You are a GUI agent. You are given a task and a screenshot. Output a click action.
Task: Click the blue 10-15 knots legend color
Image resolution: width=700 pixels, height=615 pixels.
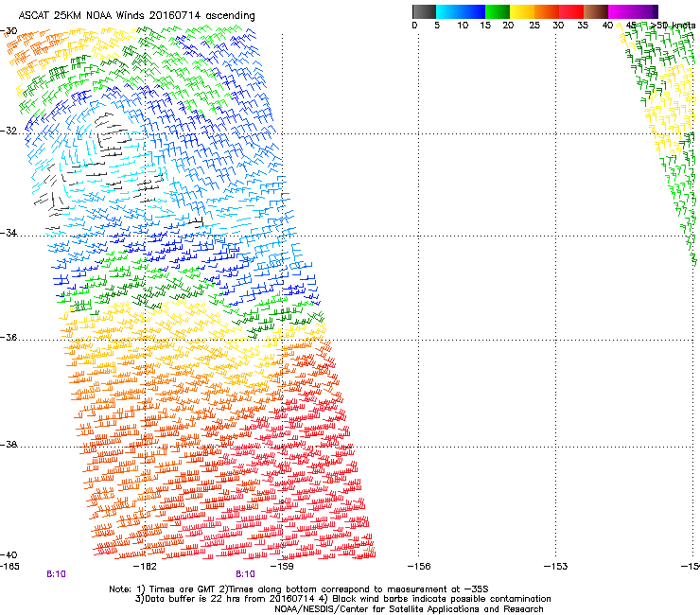click(x=473, y=11)
